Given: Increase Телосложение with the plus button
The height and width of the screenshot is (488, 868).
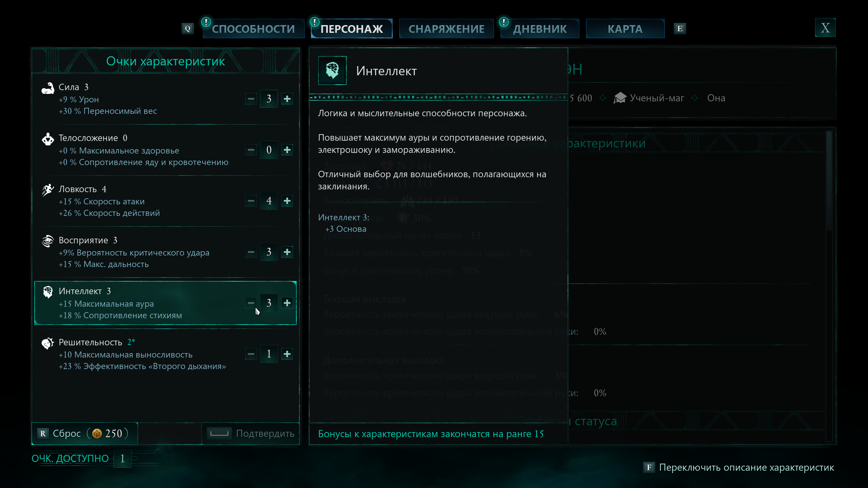Looking at the screenshot, I should (x=287, y=150).
